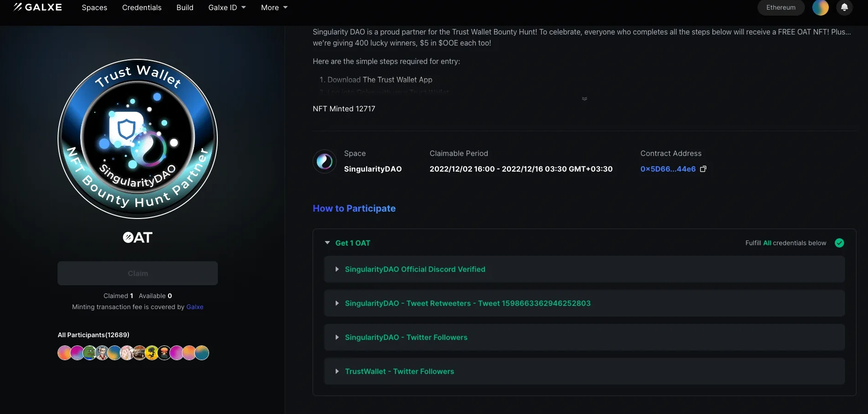Click The Trust Wallet App text
This screenshot has width=868, height=414.
point(397,80)
